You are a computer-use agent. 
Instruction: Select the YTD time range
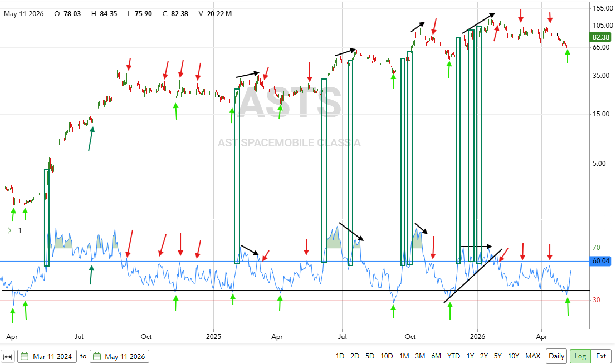453,356
